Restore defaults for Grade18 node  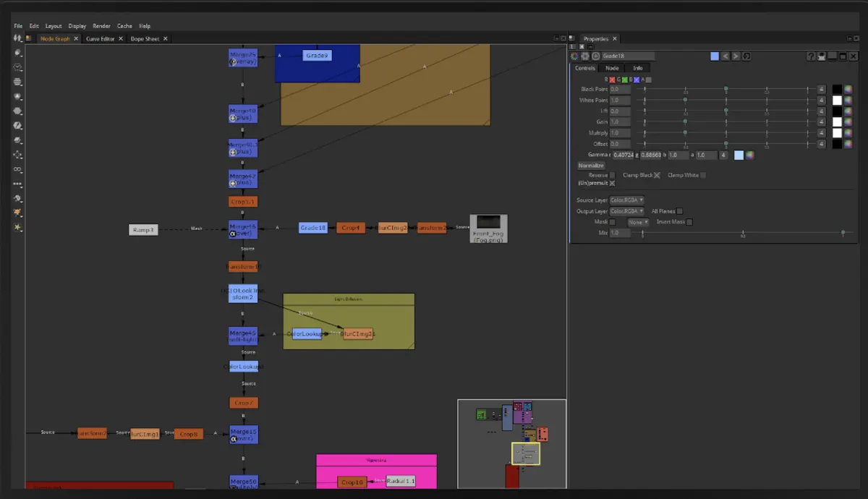point(746,56)
